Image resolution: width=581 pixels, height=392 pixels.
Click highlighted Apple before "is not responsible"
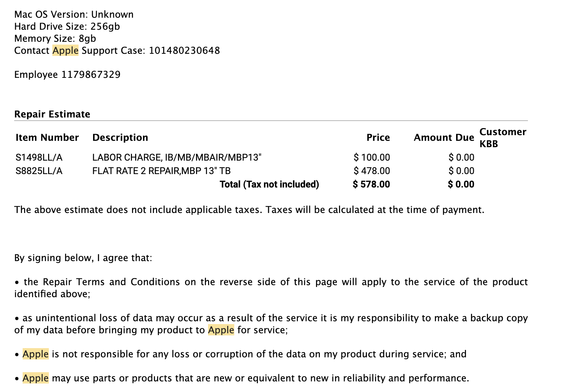(x=35, y=354)
